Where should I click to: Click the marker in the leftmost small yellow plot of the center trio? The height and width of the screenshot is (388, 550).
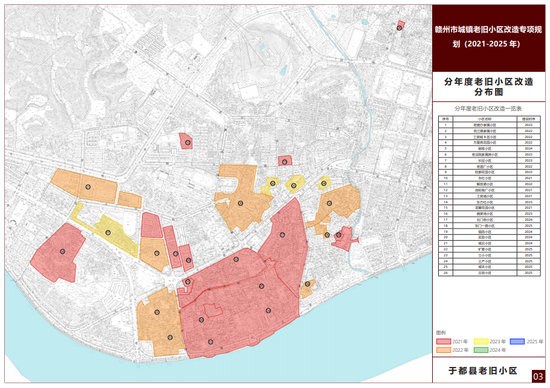point(273,183)
